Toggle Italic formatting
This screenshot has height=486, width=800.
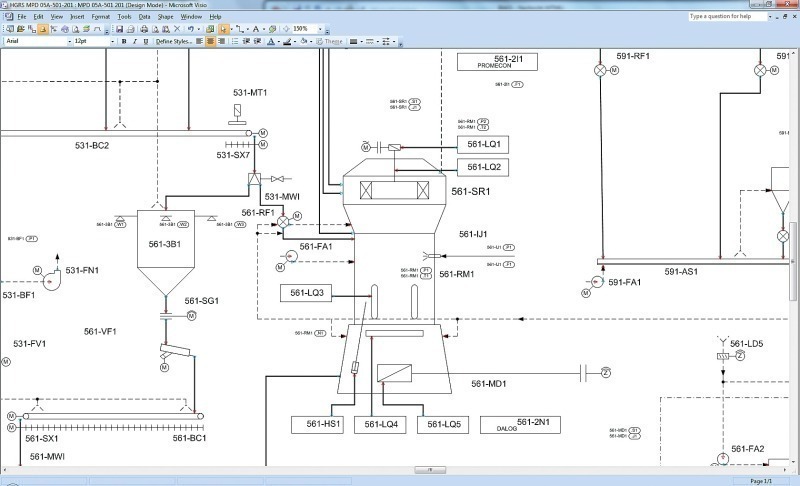[135, 42]
